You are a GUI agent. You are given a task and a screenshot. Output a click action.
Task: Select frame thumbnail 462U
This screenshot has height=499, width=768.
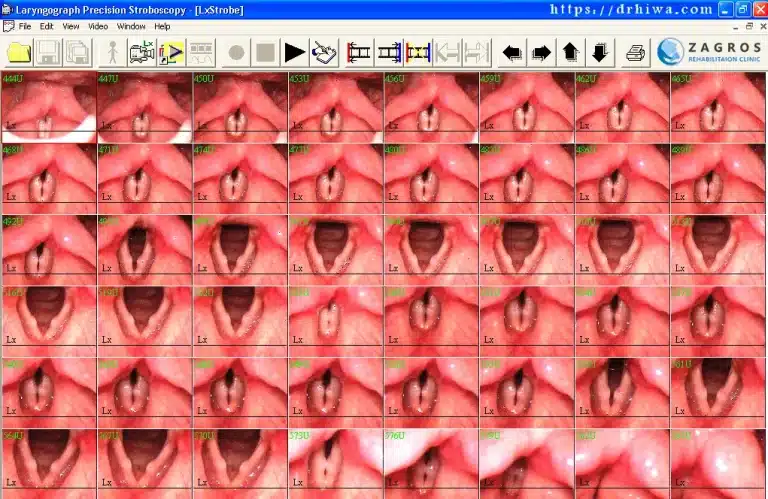coord(622,107)
